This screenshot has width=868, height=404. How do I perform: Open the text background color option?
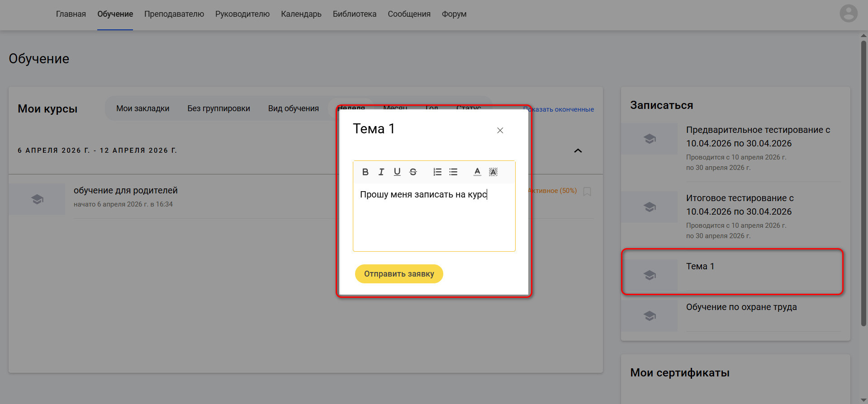tap(493, 172)
